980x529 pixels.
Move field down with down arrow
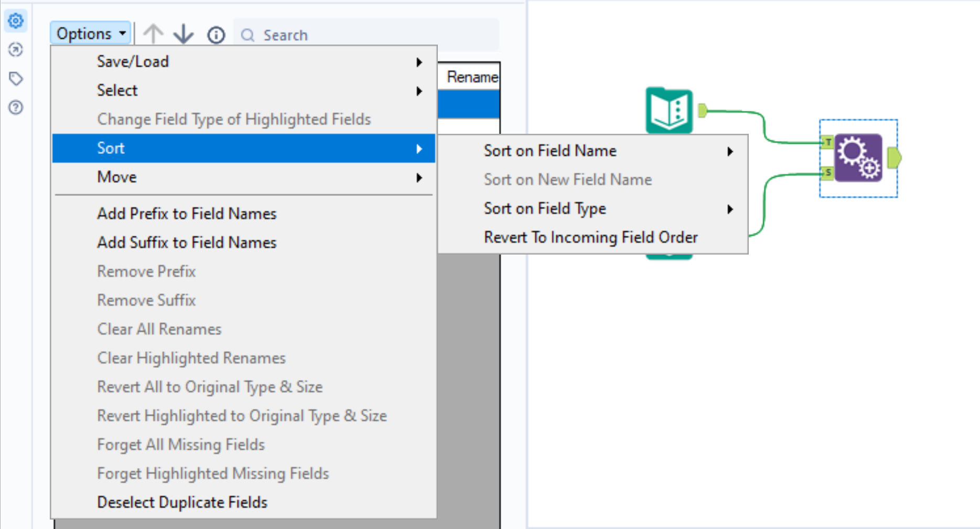coord(184,34)
